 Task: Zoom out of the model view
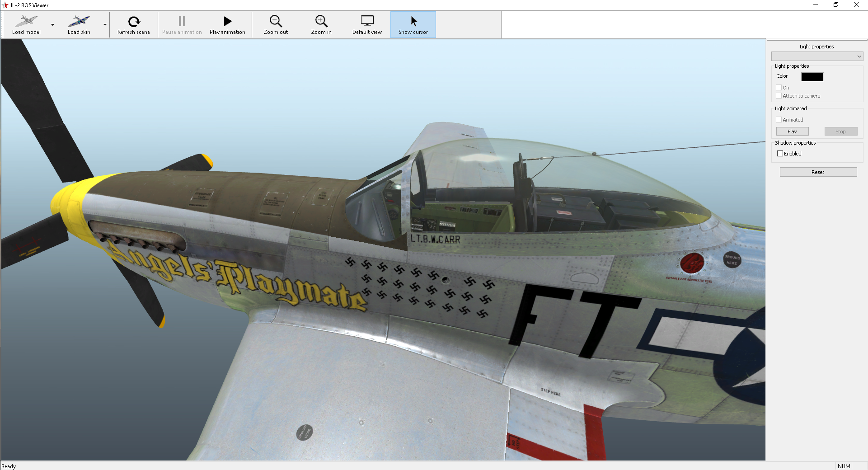276,24
